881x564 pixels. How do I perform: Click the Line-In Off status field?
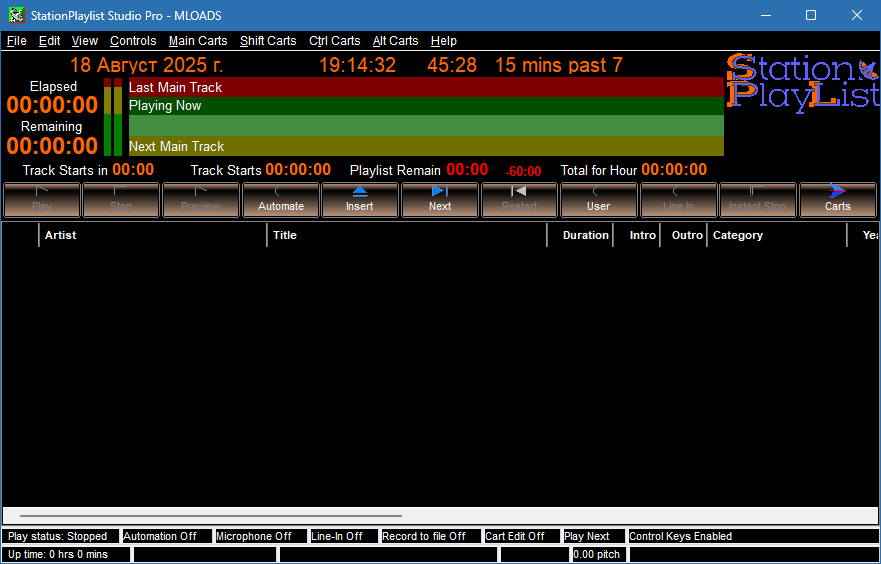pos(344,536)
